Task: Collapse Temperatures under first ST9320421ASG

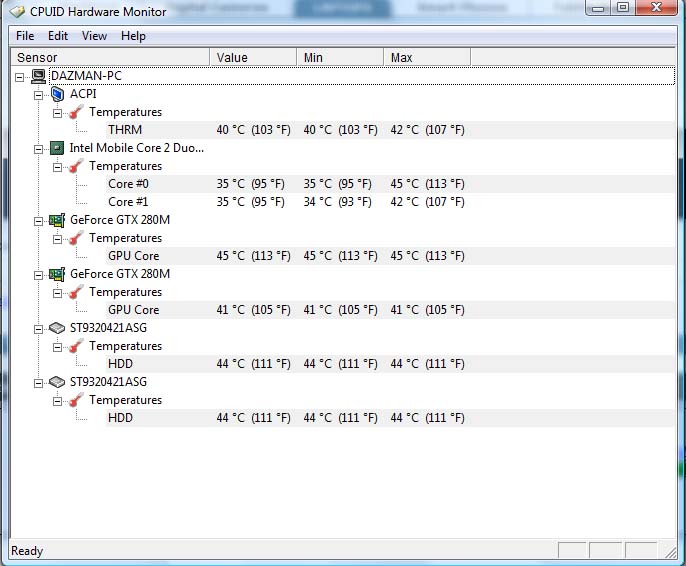Action: [57, 347]
